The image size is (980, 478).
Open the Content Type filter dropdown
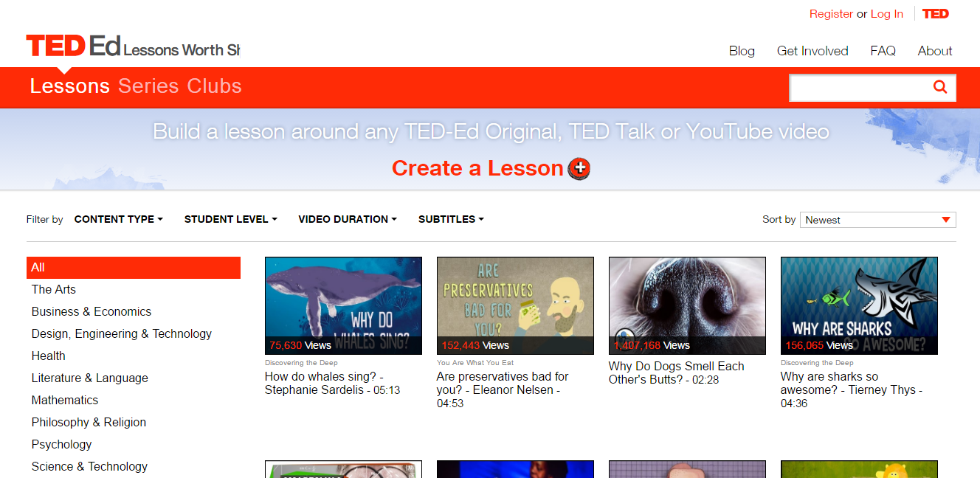[x=118, y=219]
